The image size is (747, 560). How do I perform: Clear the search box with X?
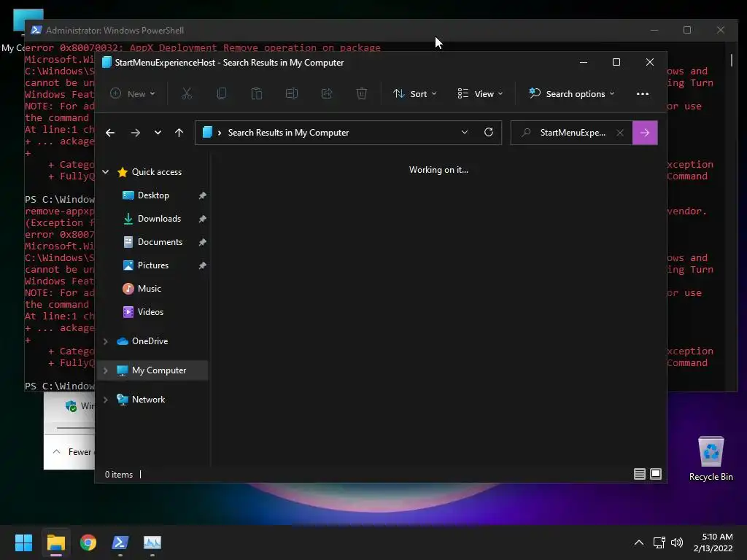(x=620, y=133)
